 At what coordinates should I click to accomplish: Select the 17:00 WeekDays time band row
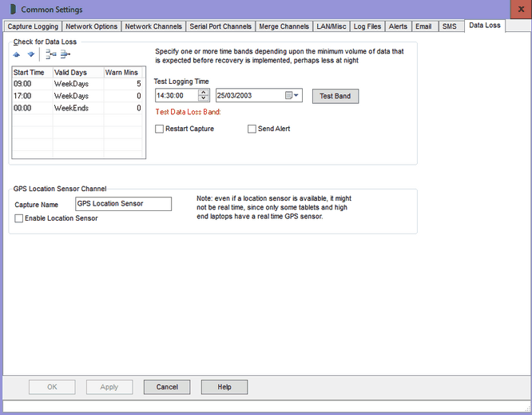[78, 95]
